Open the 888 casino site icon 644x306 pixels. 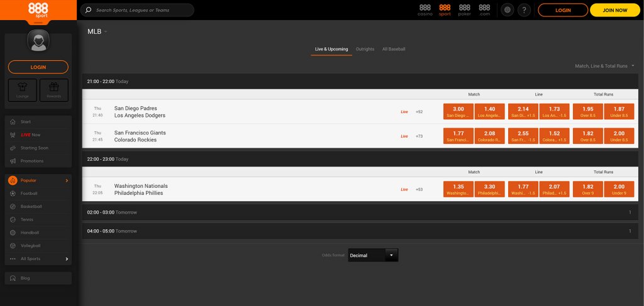pos(425,10)
